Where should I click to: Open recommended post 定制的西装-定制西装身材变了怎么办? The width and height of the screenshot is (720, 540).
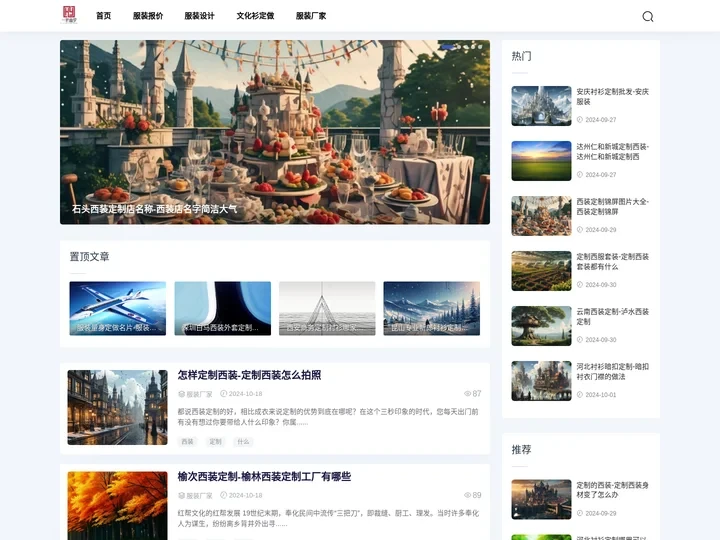click(613, 490)
